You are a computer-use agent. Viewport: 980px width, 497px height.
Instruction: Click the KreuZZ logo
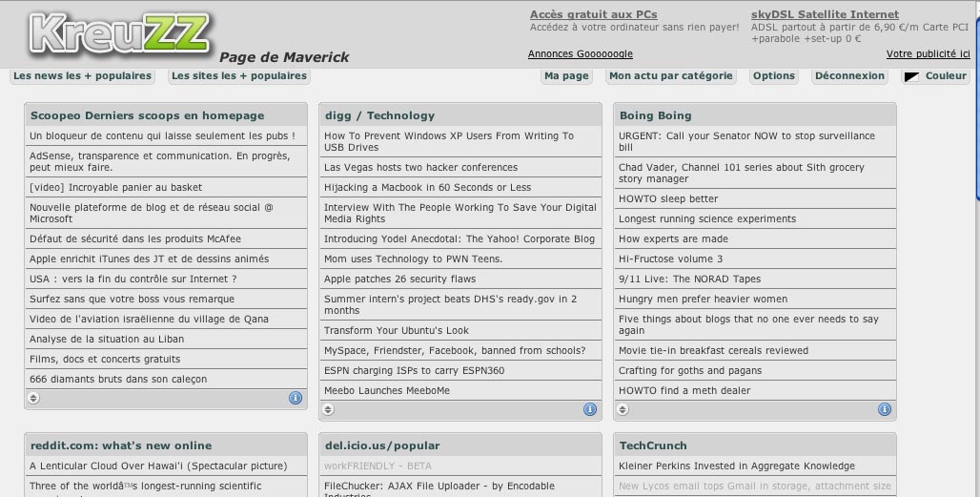pos(121,33)
